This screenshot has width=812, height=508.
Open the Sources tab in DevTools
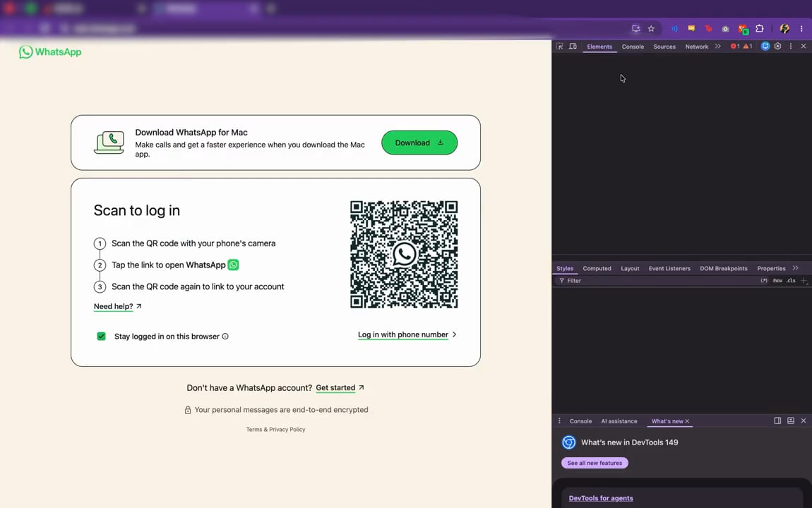pos(664,47)
